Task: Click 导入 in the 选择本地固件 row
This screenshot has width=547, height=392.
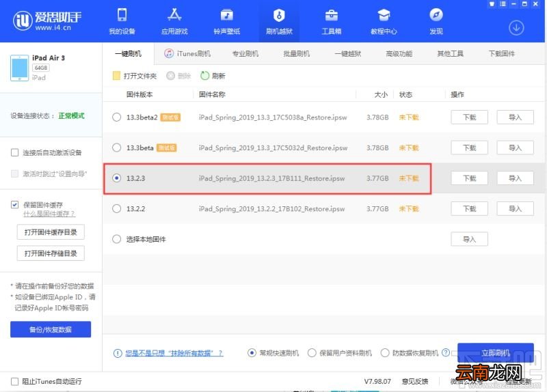Action: [x=469, y=239]
